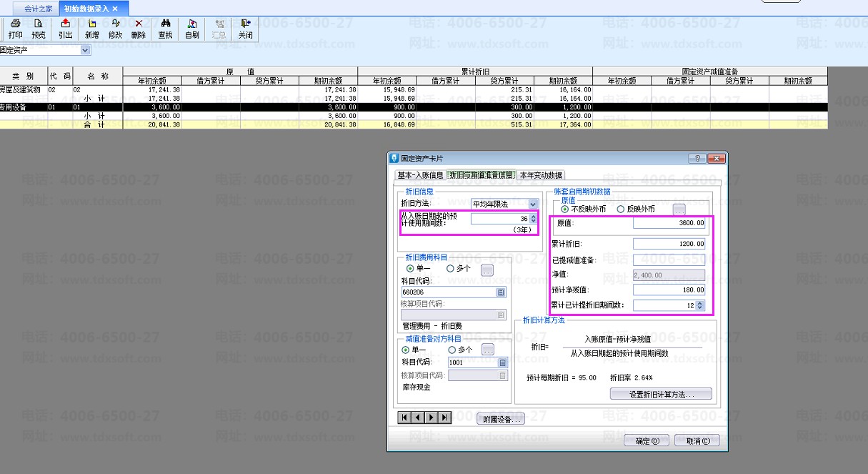
Task: Refresh data with the 自刷 icon
Action: 191,29
